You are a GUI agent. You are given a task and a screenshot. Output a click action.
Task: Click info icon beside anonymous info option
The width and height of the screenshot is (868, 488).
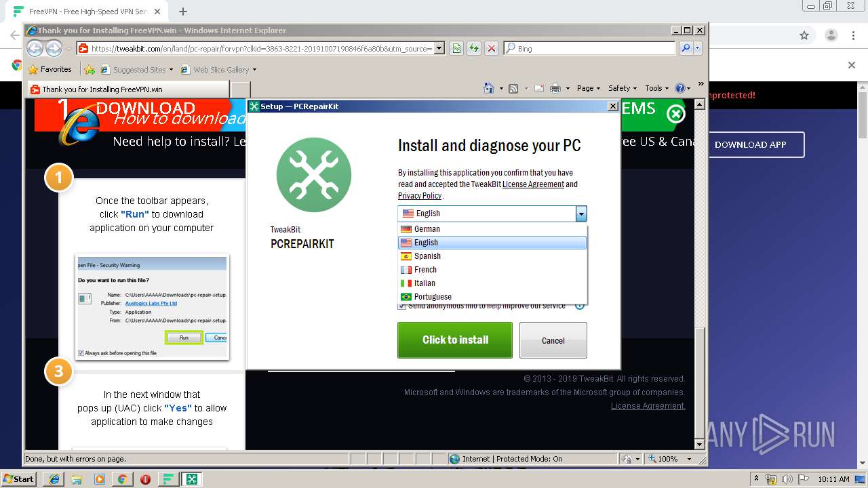[x=580, y=306]
